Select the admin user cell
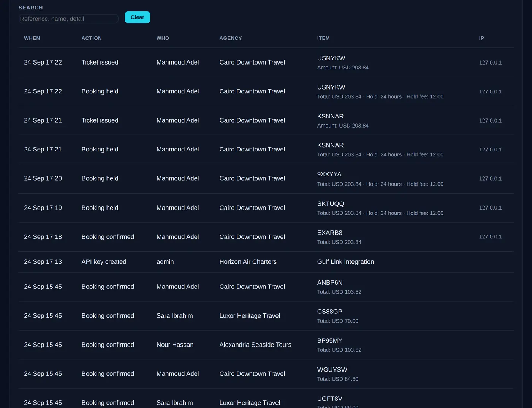Viewport: 532px width, 408px height. [165, 262]
